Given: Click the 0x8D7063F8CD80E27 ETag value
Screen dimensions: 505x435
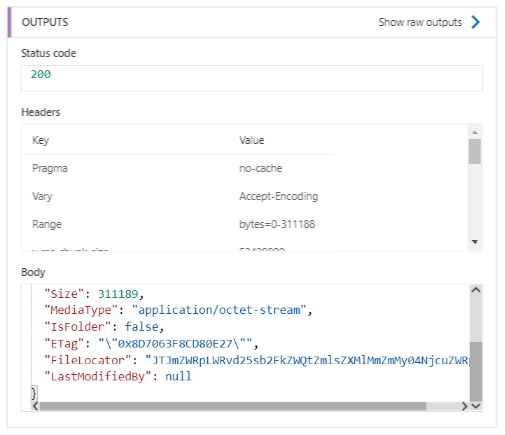Looking at the screenshot, I should pyautogui.click(x=175, y=343).
